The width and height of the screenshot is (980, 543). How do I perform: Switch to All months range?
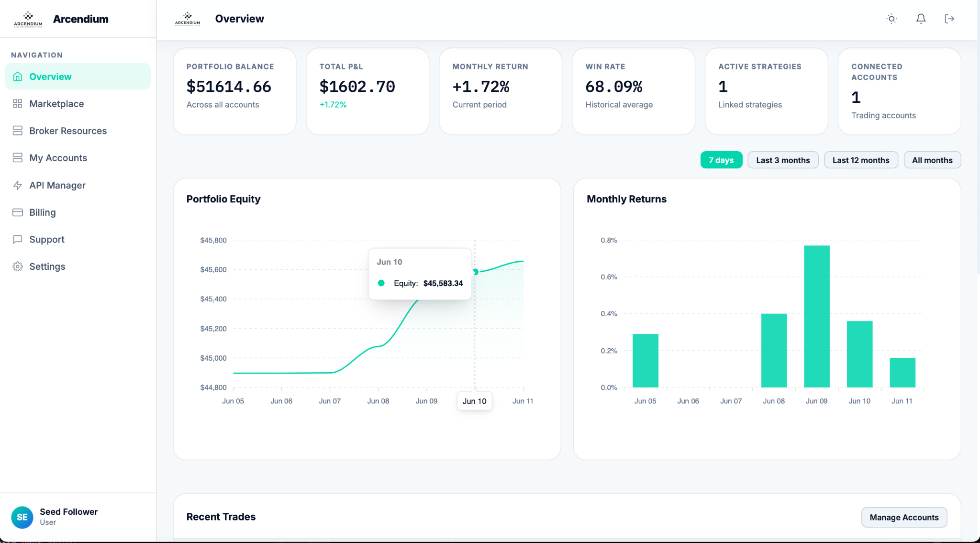click(932, 160)
